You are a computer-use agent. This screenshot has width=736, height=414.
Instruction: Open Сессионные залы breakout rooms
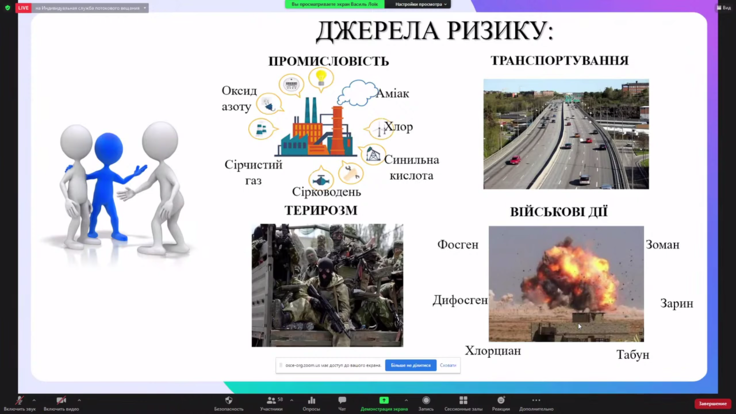(463, 402)
